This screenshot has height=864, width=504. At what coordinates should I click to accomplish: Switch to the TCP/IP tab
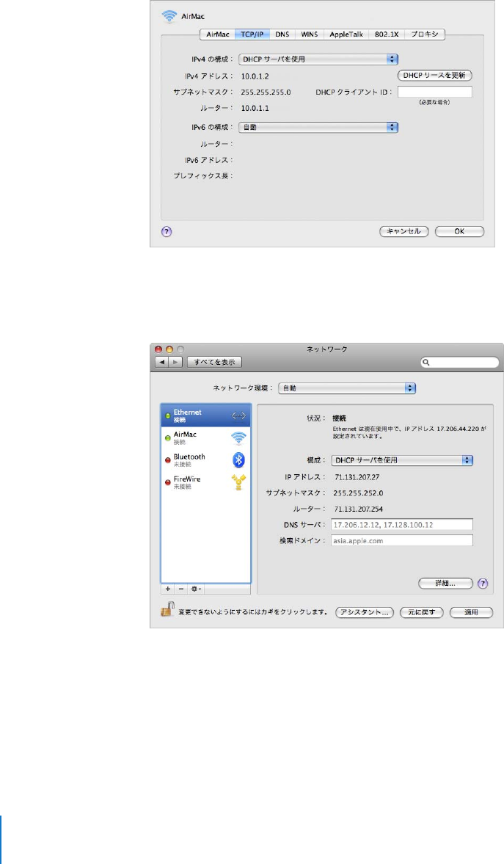(x=252, y=35)
